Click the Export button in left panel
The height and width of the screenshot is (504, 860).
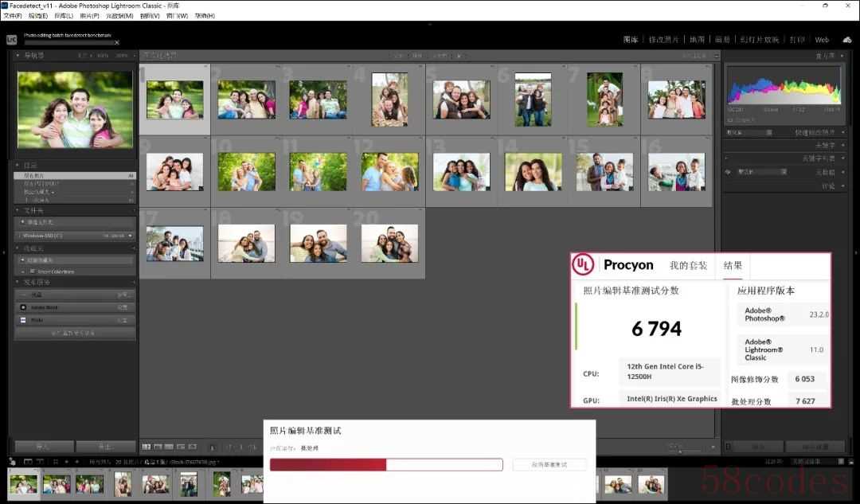[x=105, y=447]
